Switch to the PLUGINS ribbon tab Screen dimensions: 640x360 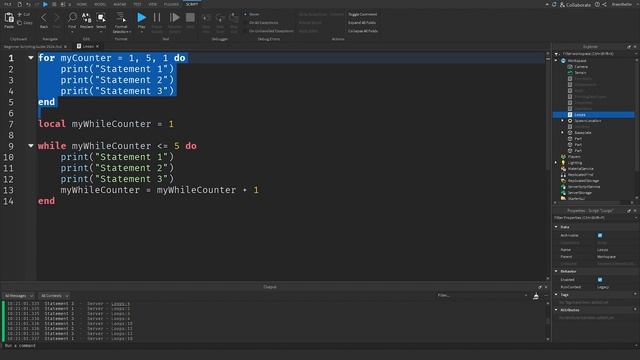(171, 4)
